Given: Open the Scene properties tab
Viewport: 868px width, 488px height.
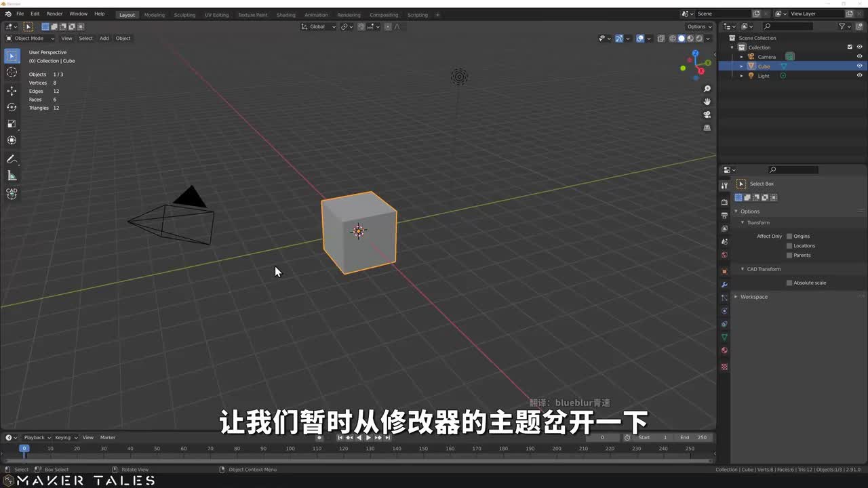Looking at the screenshot, I should click(724, 241).
